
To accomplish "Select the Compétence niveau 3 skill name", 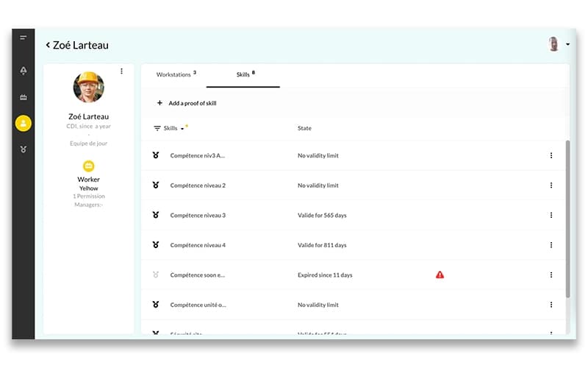I will click(198, 215).
